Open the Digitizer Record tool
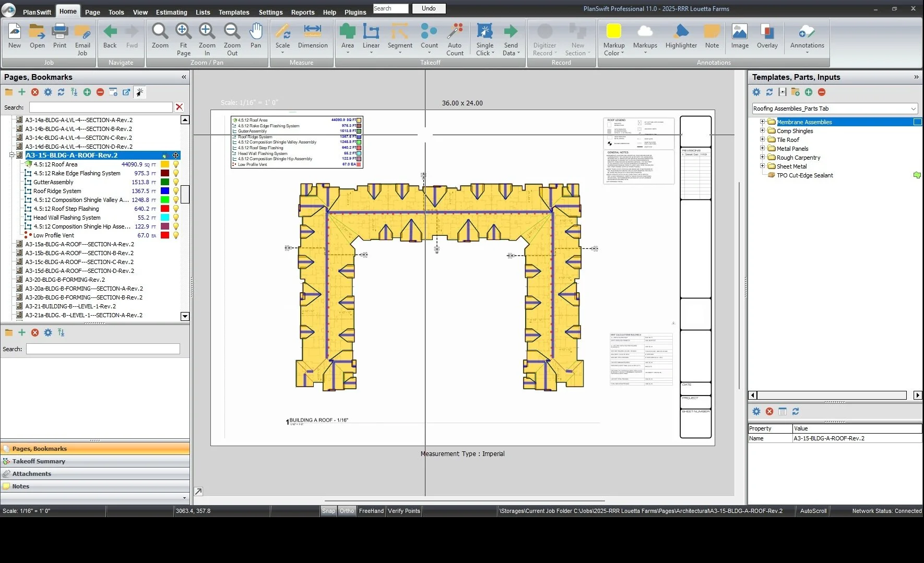Screen dimensions: 924x563 [544, 37]
